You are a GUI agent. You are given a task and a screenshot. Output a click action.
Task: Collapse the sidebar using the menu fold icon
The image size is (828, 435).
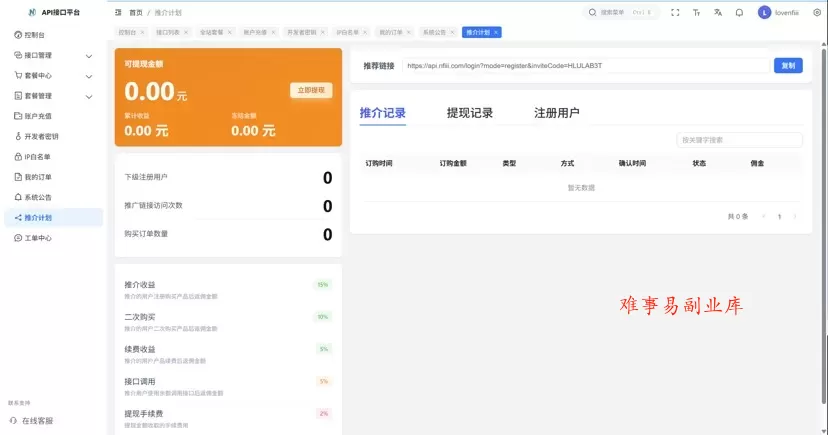click(x=118, y=12)
